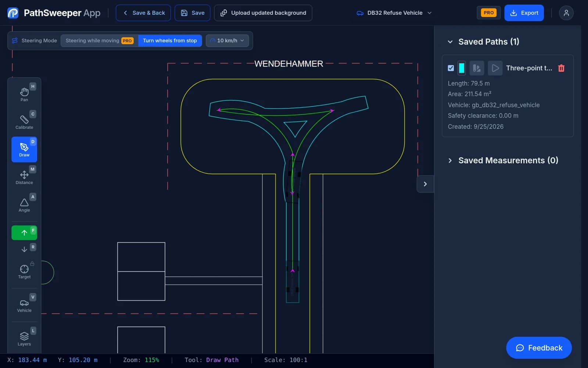Click the PathSweeper logo icon
Image resolution: width=588 pixels, height=368 pixels.
pos(13,13)
